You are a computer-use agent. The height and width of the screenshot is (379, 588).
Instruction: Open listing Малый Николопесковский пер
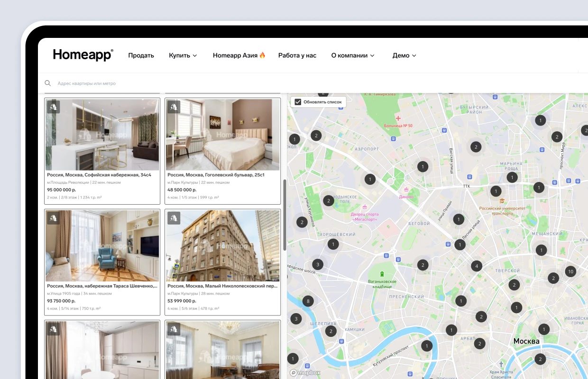(x=222, y=262)
